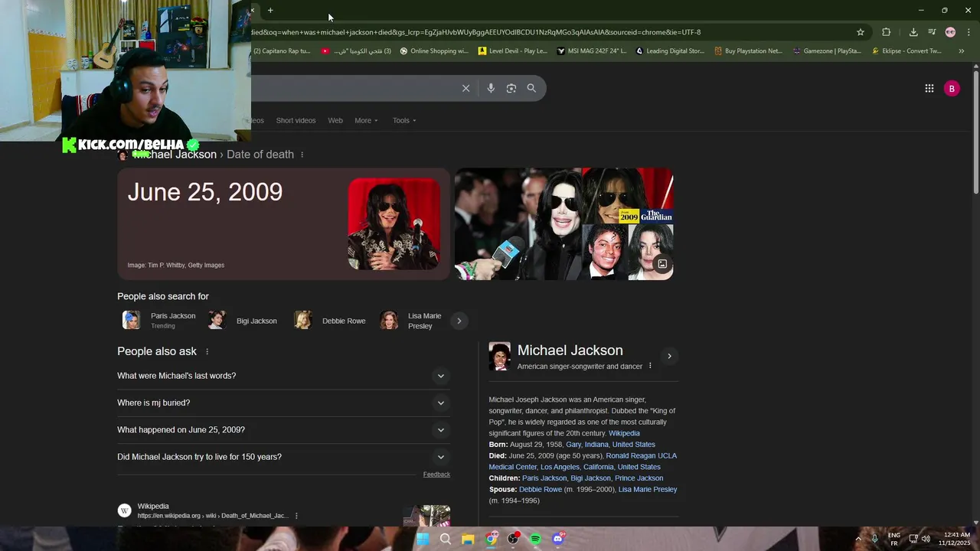
Task: Open the Chrome extensions puzzle icon
Action: [887, 32]
